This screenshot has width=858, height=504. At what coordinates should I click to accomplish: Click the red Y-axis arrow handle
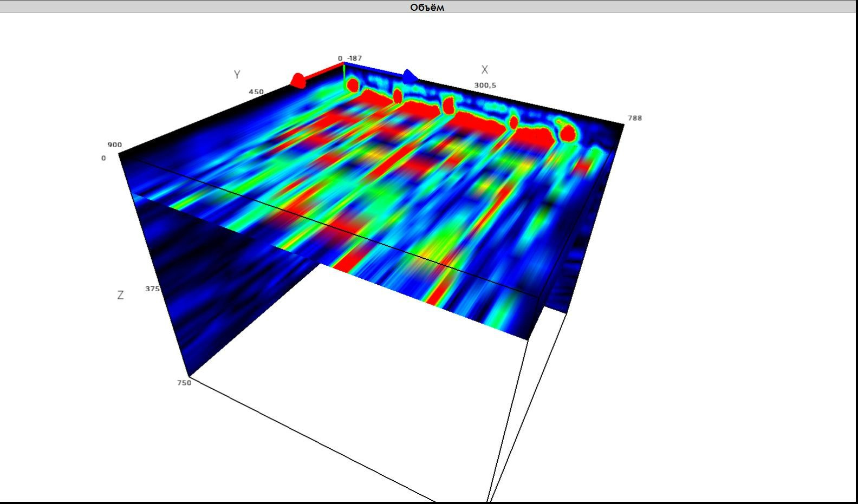pos(297,81)
